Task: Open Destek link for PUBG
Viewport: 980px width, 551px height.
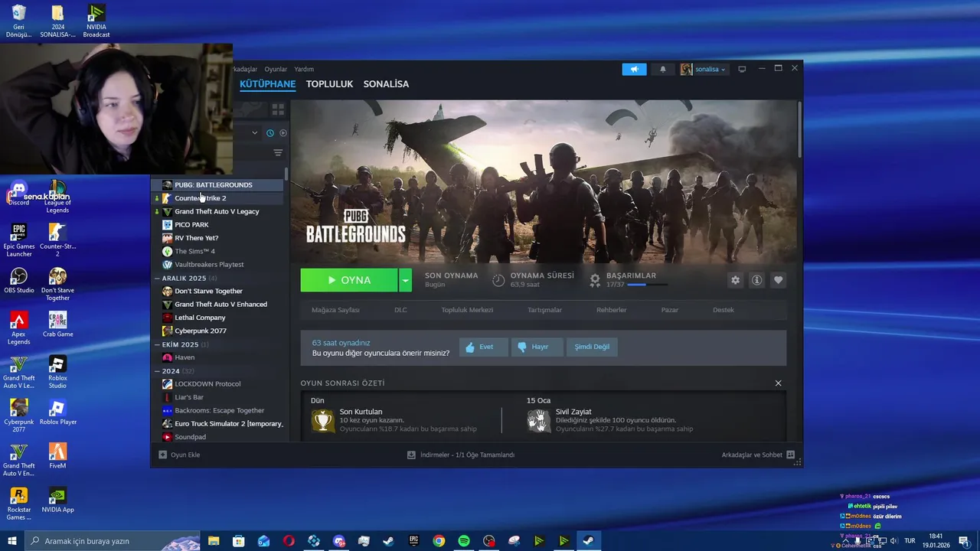Action: coord(724,310)
